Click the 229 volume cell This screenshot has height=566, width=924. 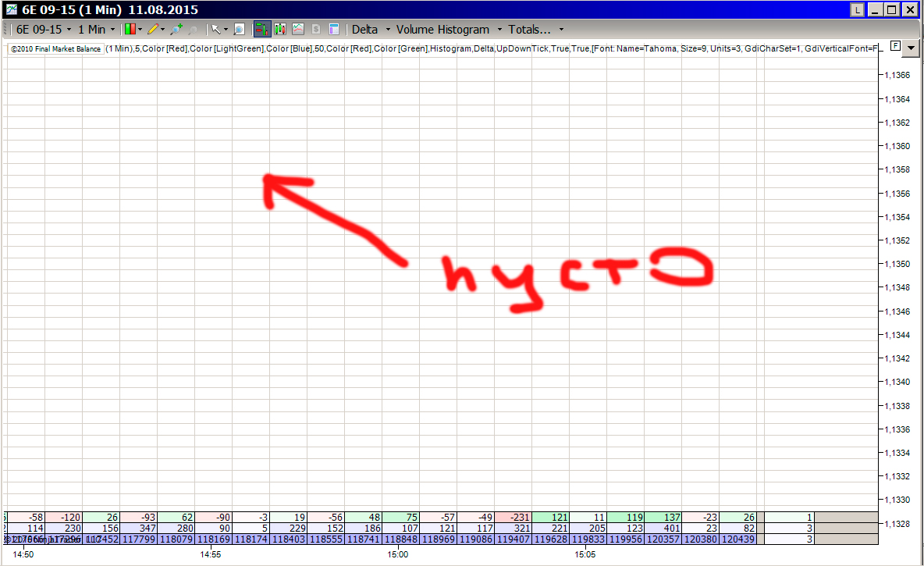[288, 529]
